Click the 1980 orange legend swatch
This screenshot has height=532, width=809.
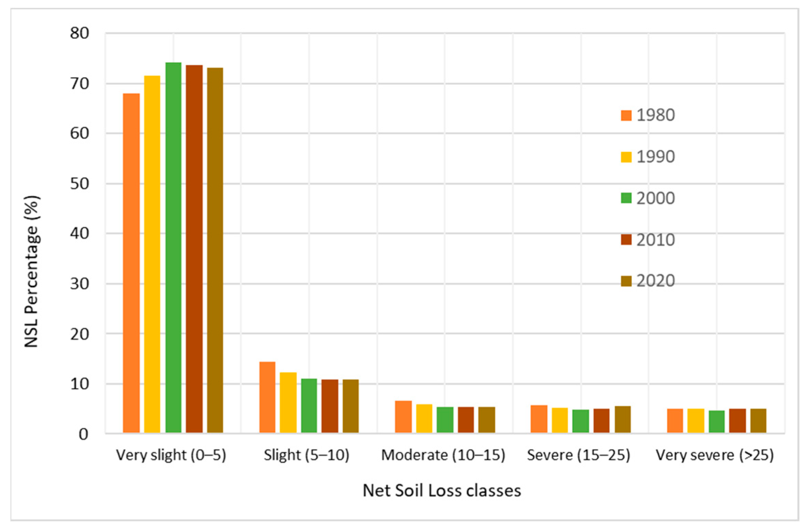[626, 115]
